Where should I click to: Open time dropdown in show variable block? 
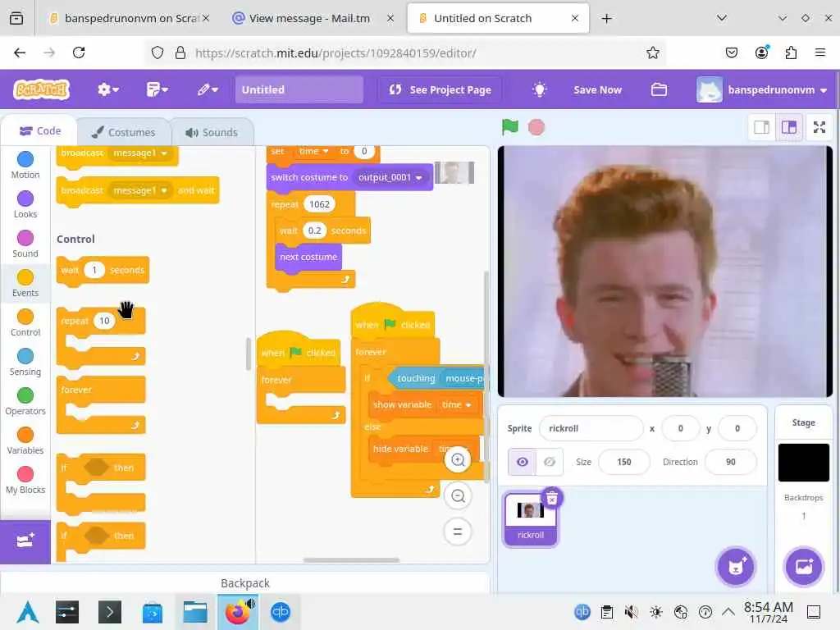[456, 405]
